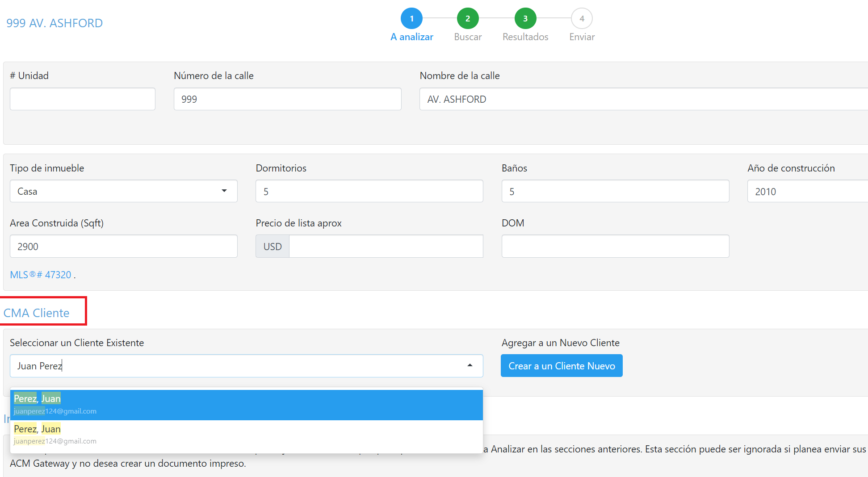
Task: Click the gray step 4 Enviar circle
Action: (581, 18)
